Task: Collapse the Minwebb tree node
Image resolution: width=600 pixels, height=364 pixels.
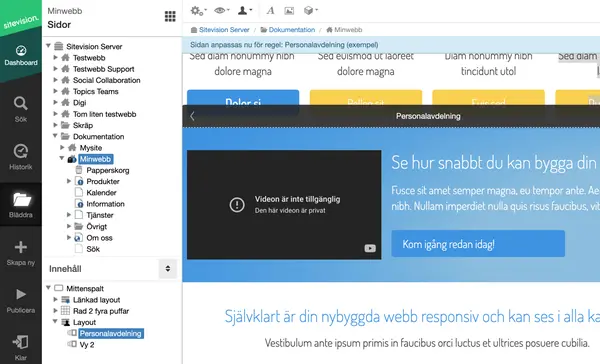Action: pos(62,158)
